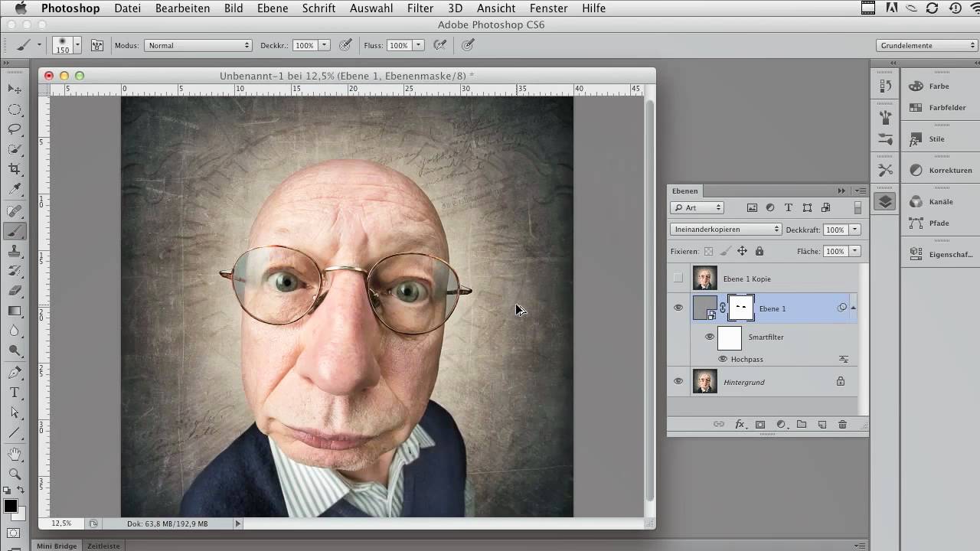Hide the Ebene 1 layer
This screenshot has width=980, height=551.
[678, 308]
